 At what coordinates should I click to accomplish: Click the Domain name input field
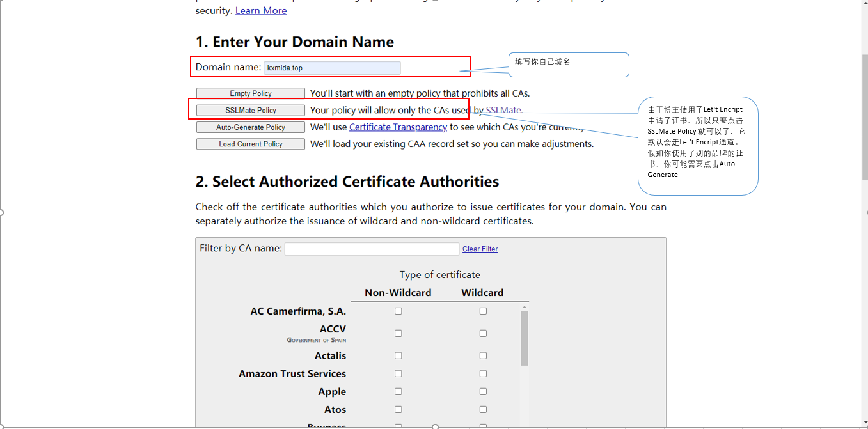tap(332, 68)
